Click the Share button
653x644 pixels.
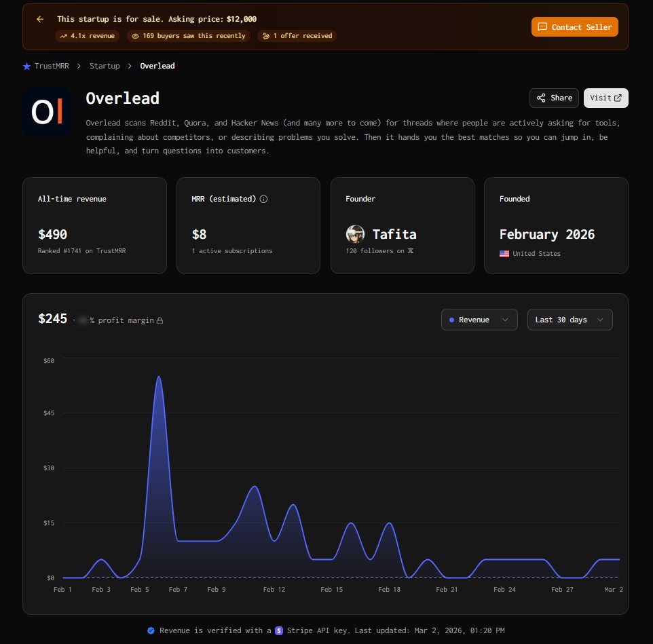(554, 98)
